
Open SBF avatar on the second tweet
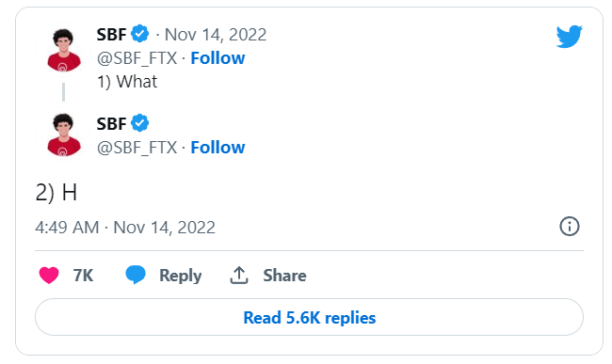coord(64,135)
